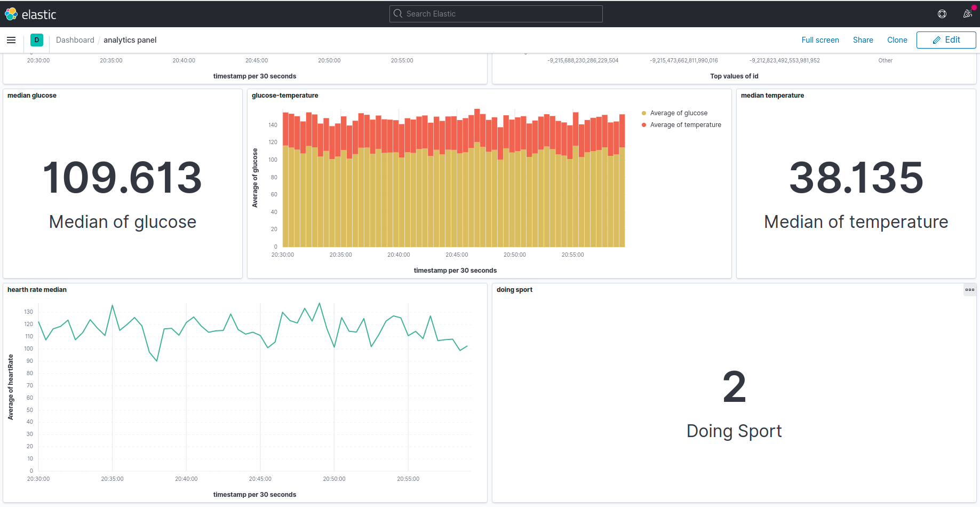Click the Other category axis label
This screenshot has height=507, width=980.
(x=885, y=61)
